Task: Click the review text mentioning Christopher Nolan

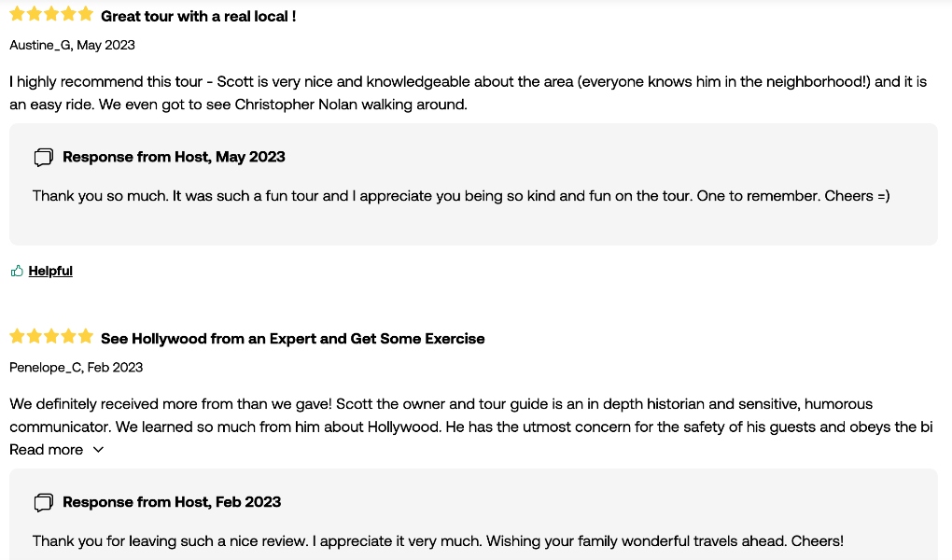Action: tap(469, 93)
